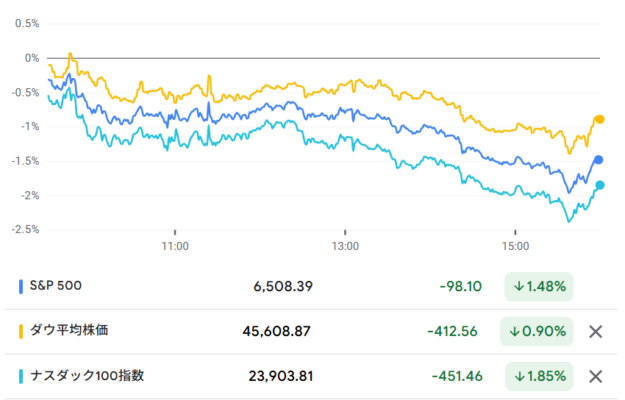Click the ↓0.90% change badge
The height and width of the screenshot is (400, 625).
tap(537, 331)
